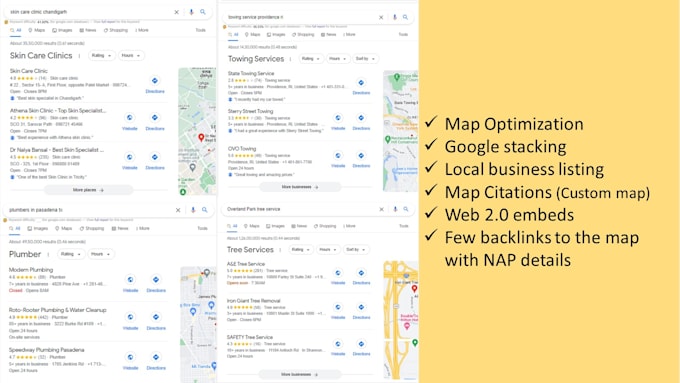Click search magnifier in skin care search bar
The width and height of the screenshot is (680, 383).
(x=203, y=12)
